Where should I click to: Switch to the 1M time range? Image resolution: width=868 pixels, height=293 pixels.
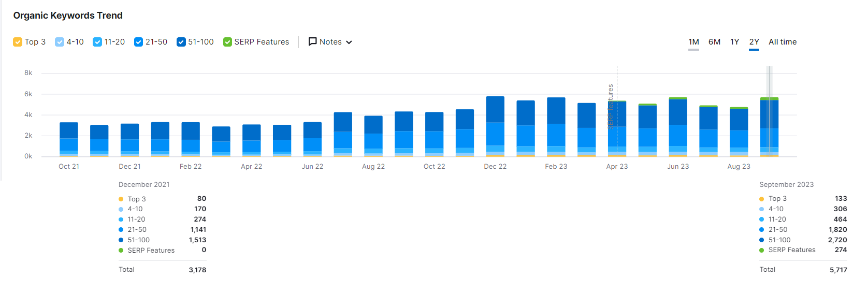pos(693,42)
